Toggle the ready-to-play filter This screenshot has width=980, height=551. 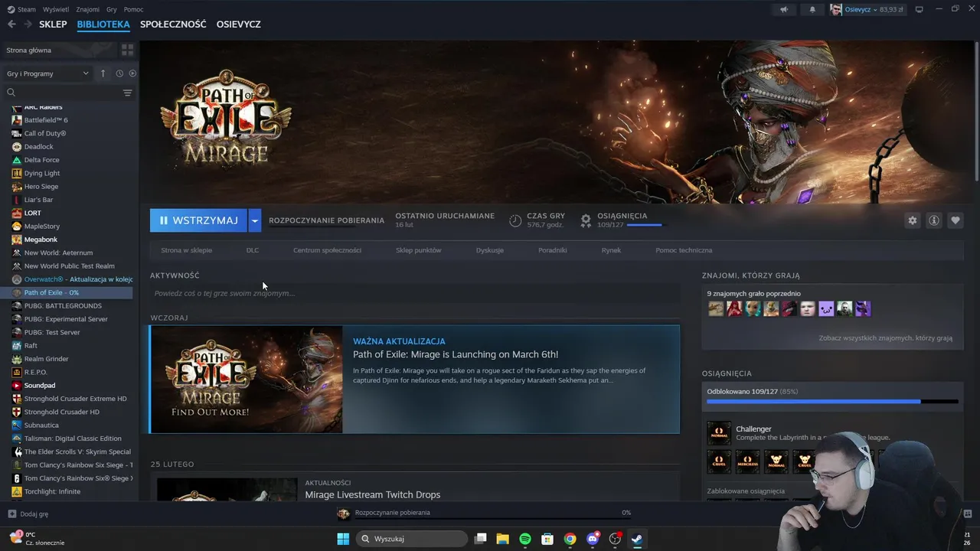(x=132, y=73)
